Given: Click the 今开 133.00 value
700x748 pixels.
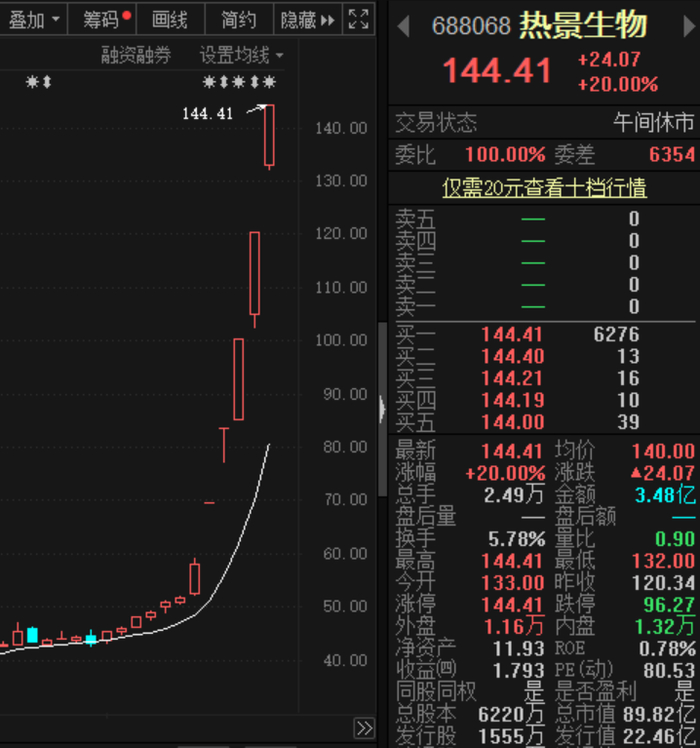Looking at the screenshot, I should pyautogui.click(x=512, y=583).
